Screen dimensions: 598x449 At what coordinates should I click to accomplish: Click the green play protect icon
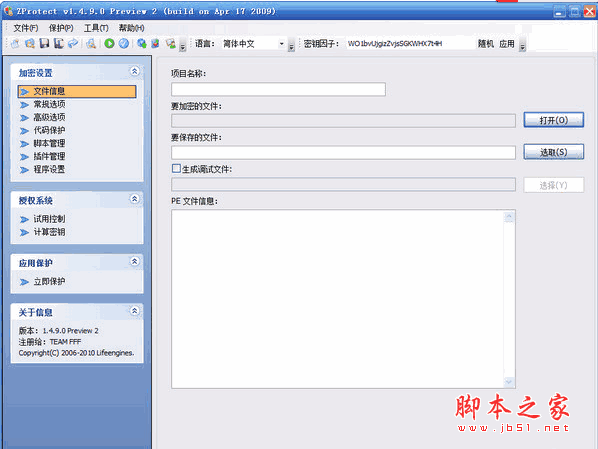pos(109,43)
